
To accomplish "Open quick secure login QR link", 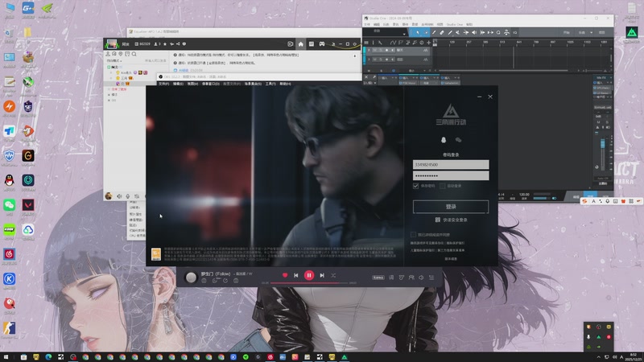I will 451,220.
